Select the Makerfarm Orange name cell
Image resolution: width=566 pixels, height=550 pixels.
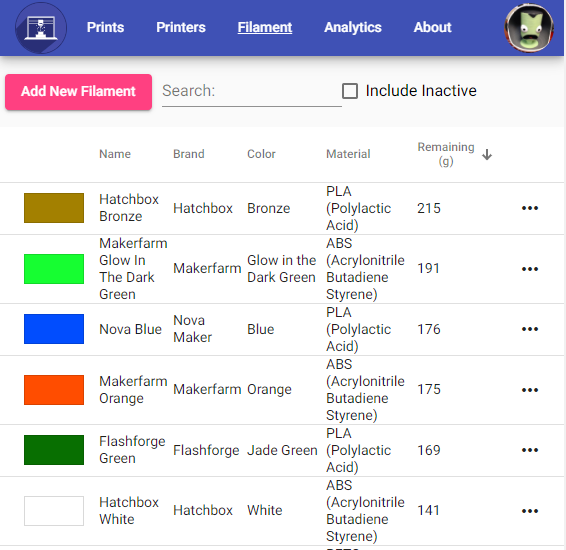click(x=133, y=390)
